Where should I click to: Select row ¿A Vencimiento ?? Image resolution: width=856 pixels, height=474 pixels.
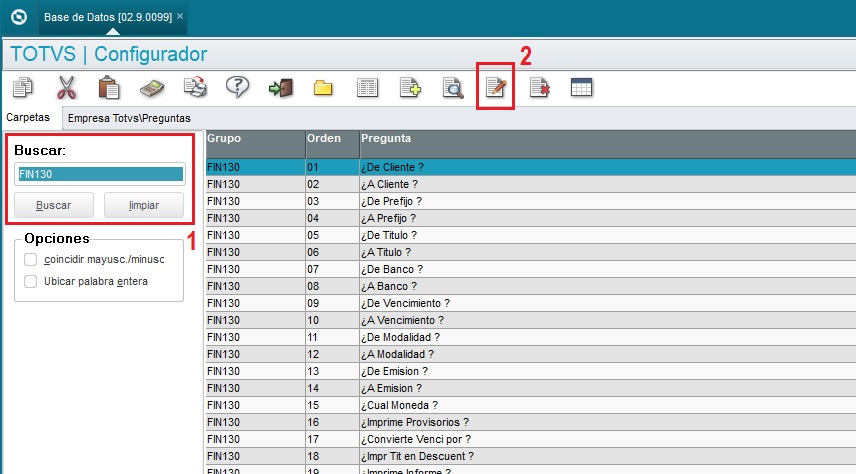tap(531, 319)
